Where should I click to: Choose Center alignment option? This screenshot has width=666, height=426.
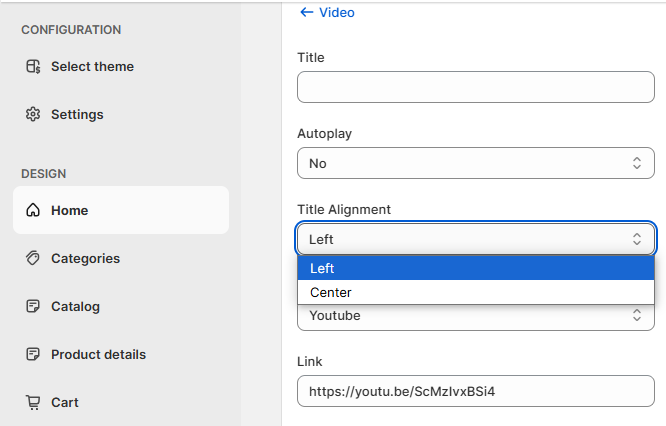[476, 292]
